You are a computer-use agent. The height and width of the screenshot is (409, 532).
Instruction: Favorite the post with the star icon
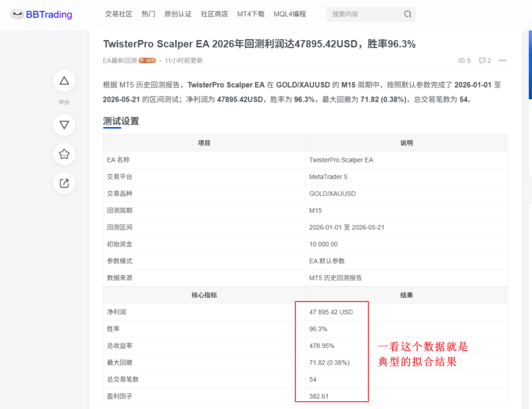click(64, 154)
